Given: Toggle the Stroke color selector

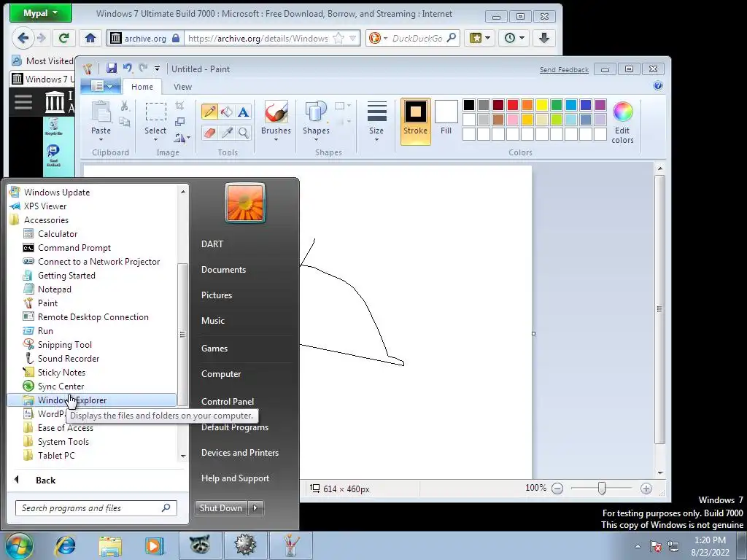Looking at the screenshot, I should (x=415, y=122).
